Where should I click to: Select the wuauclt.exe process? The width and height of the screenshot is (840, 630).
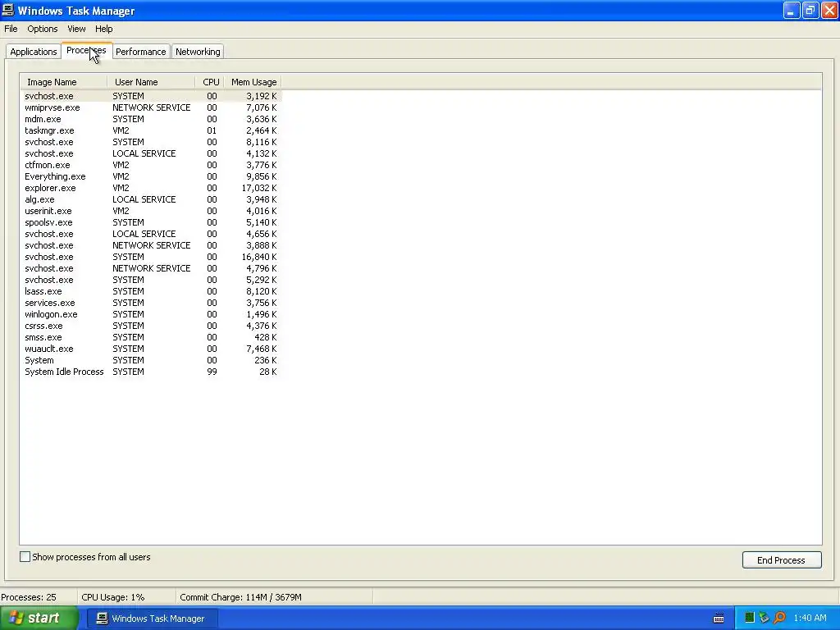152,349
